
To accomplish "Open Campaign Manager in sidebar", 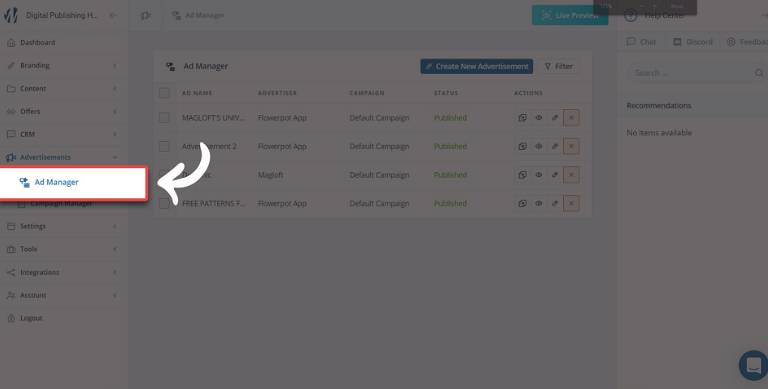I will [x=61, y=204].
